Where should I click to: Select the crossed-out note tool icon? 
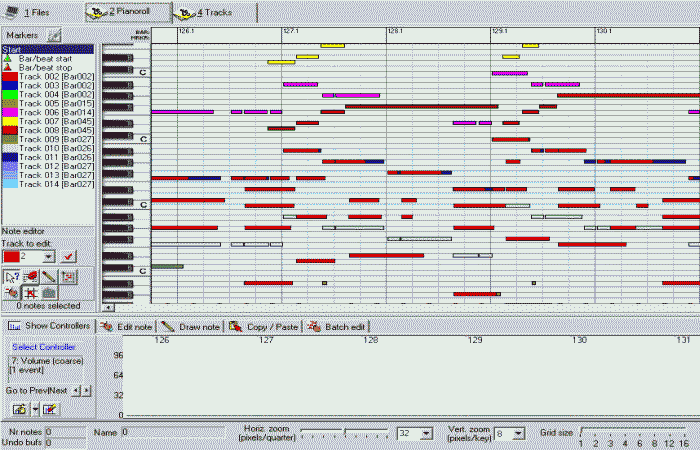(x=31, y=292)
